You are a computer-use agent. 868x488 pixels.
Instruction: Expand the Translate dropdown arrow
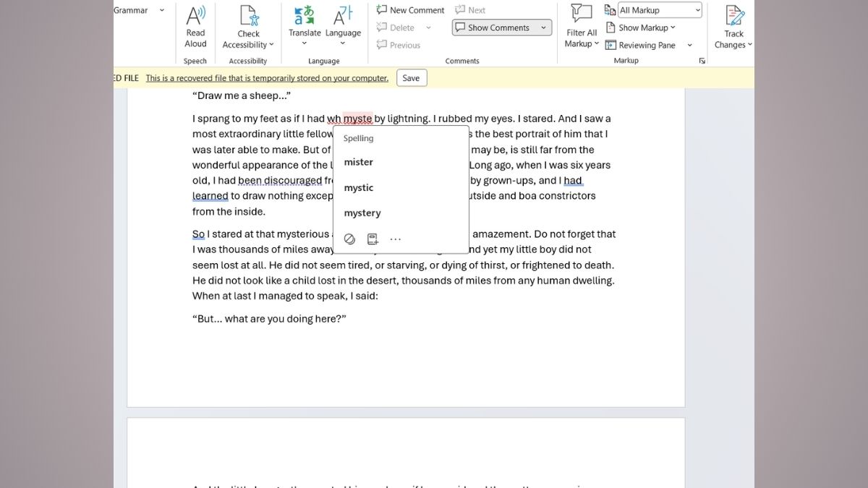click(x=305, y=43)
